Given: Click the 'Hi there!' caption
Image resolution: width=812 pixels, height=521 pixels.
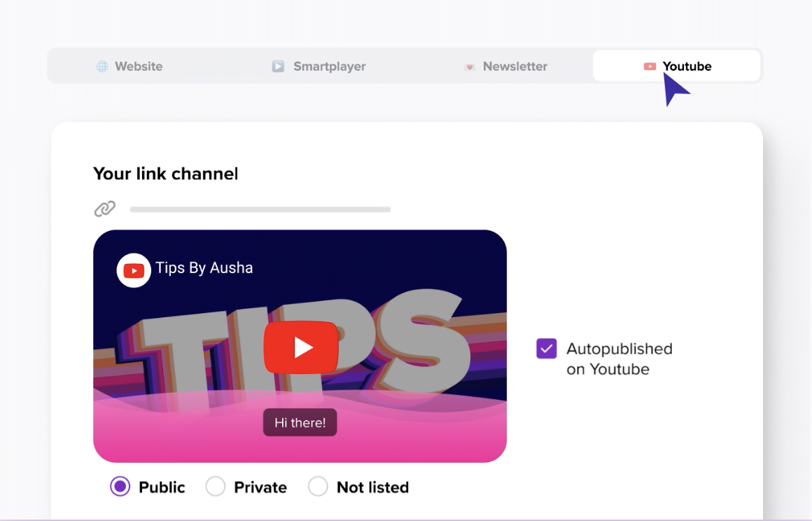Looking at the screenshot, I should [300, 422].
